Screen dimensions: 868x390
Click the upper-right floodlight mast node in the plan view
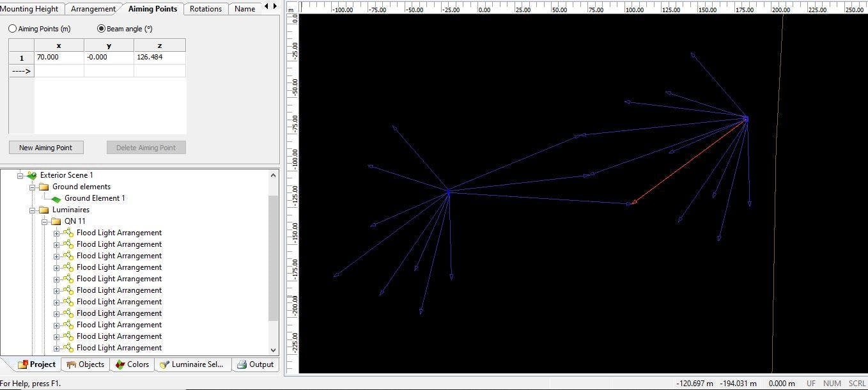point(745,118)
